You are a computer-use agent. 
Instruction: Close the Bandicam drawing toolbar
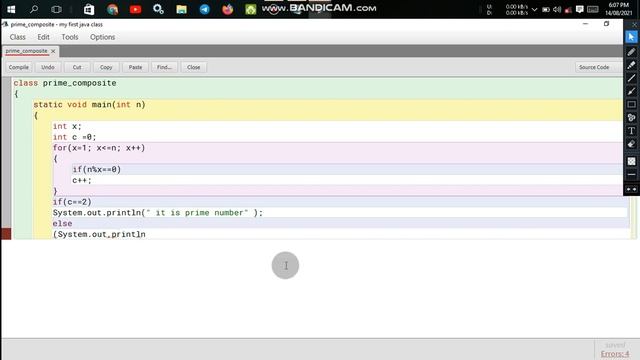click(x=634, y=24)
